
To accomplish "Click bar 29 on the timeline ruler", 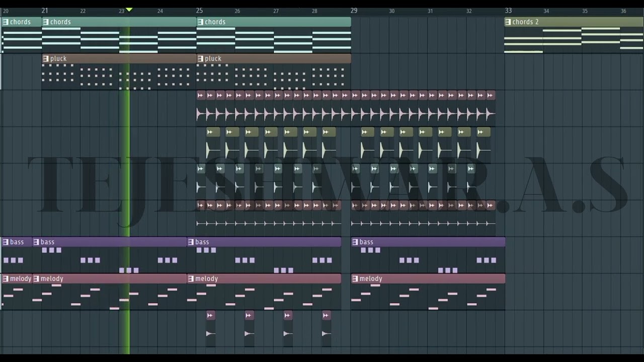I will point(354,11).
